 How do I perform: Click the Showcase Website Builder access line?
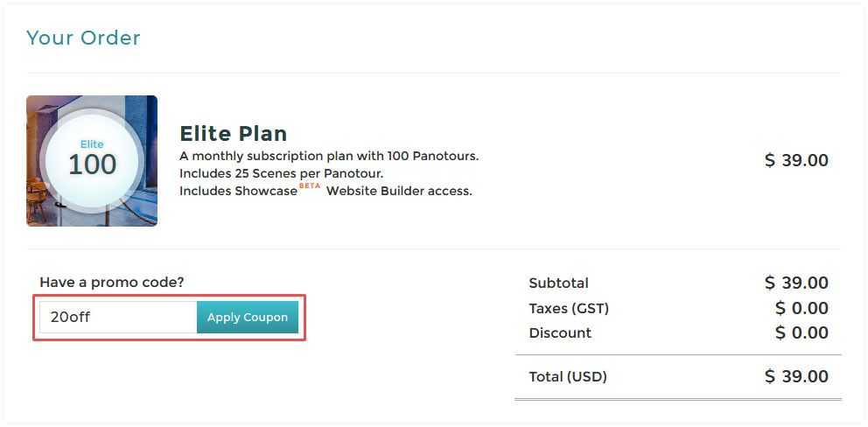pos(325,191)
